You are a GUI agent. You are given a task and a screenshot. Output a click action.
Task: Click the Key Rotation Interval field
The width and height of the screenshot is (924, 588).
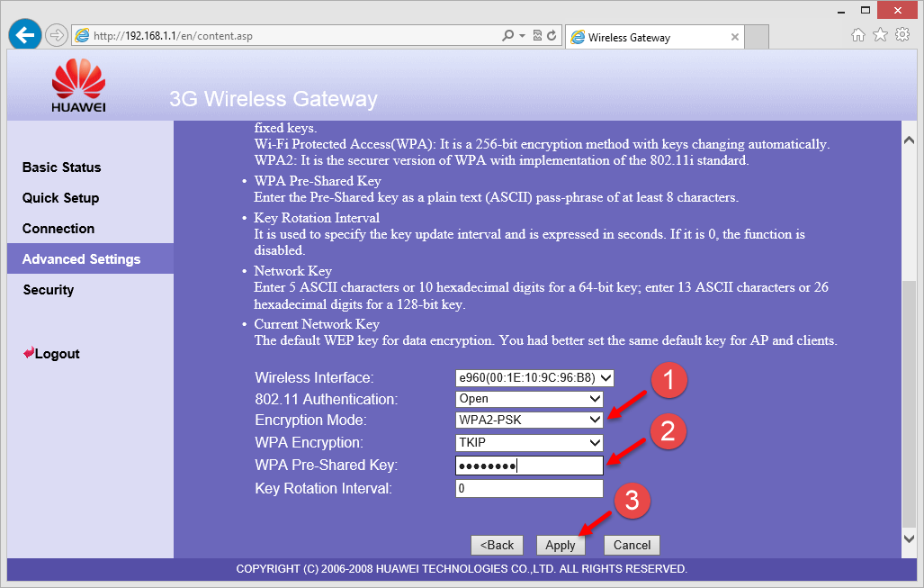pos(529,488)
